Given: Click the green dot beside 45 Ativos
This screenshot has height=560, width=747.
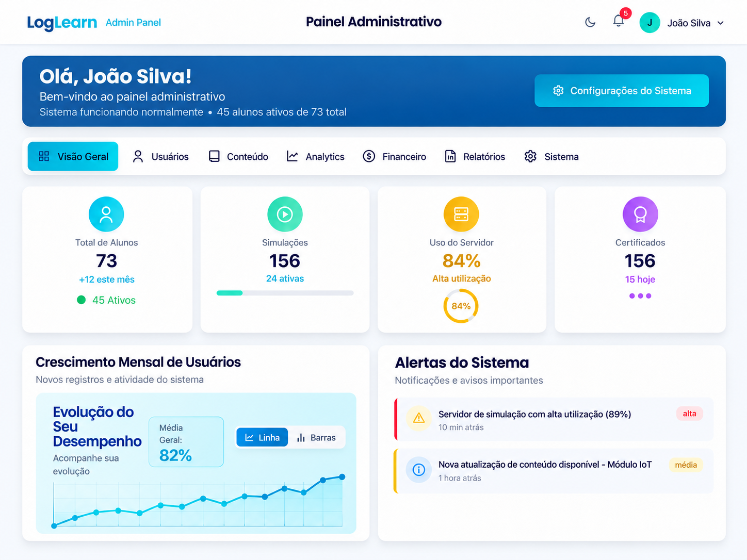Looking at the screenshot, I should point(81,300).
